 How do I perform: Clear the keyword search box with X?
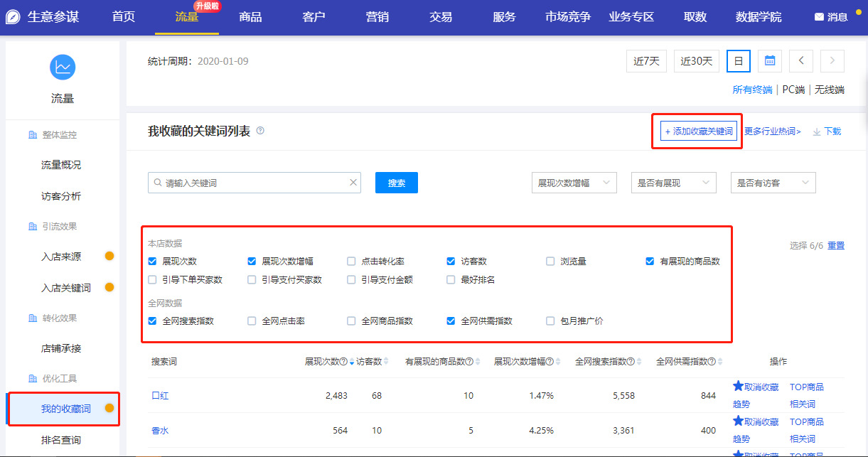(x=353, y=183)
